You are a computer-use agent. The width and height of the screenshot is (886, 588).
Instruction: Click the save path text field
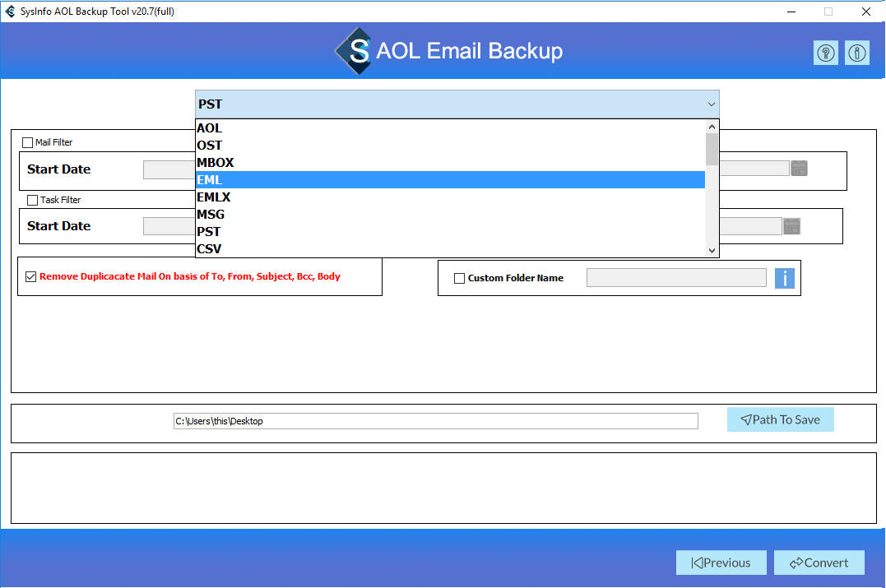tap(436, 421)
